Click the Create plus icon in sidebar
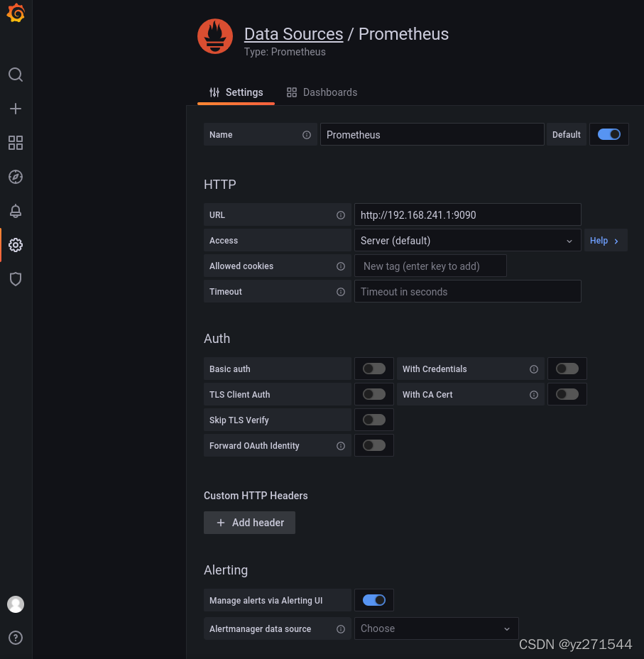The width and height of the screenshot is (644, 659). click(x=16, y=109)
